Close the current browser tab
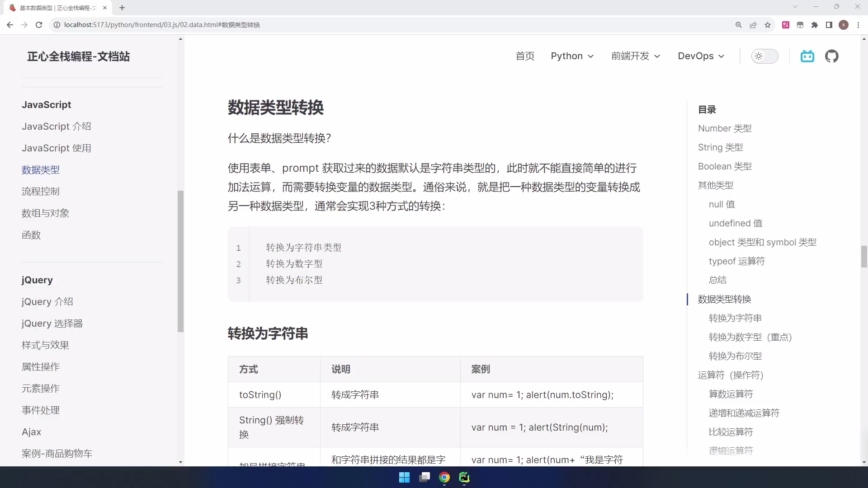Image resolution: width=868 pixels, height=488 pixels. coord(105,8)
